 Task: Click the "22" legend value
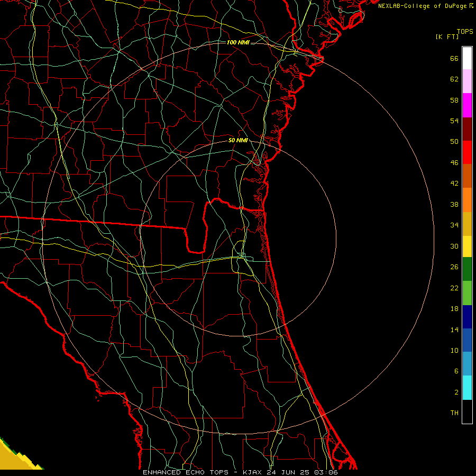(454, 288)
